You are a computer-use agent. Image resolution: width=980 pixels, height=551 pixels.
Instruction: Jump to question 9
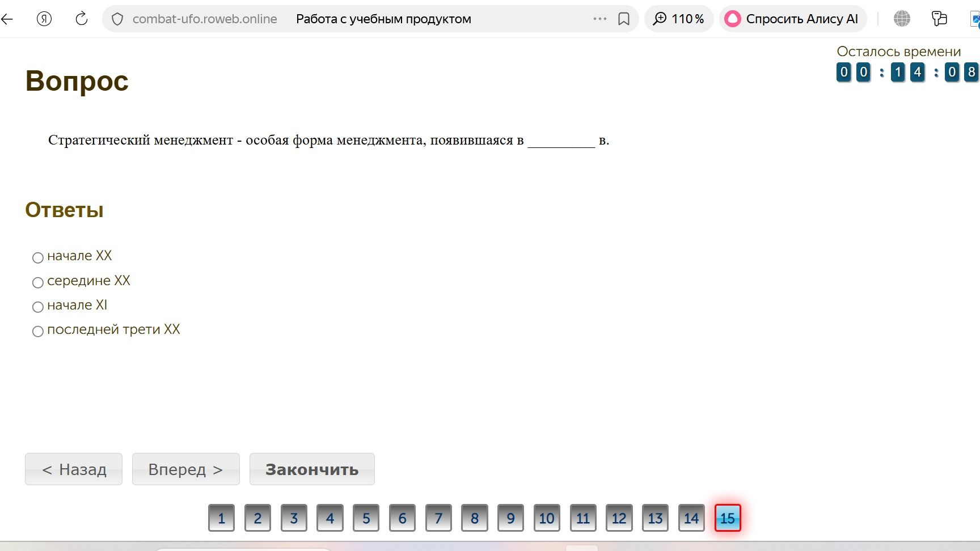pos(511,518)
